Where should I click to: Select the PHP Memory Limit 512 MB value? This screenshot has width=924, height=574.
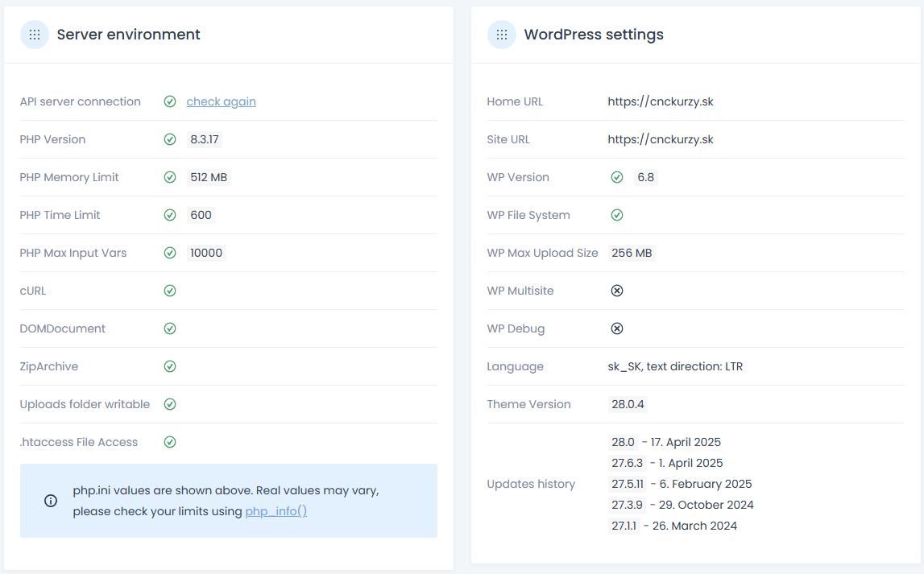[x=209, y=177]
